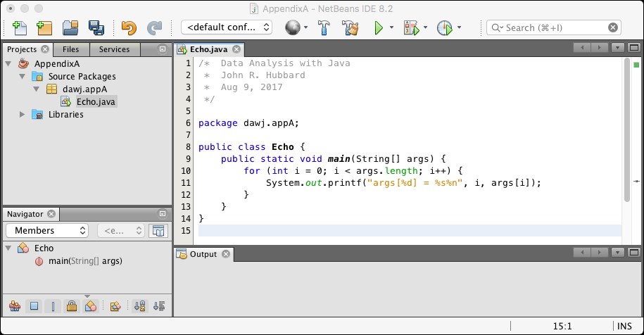644x335 pixels.
Task: Toggle Show Non-Public Members lock filter
Action: pyautogui.click(x=71, y=306)
